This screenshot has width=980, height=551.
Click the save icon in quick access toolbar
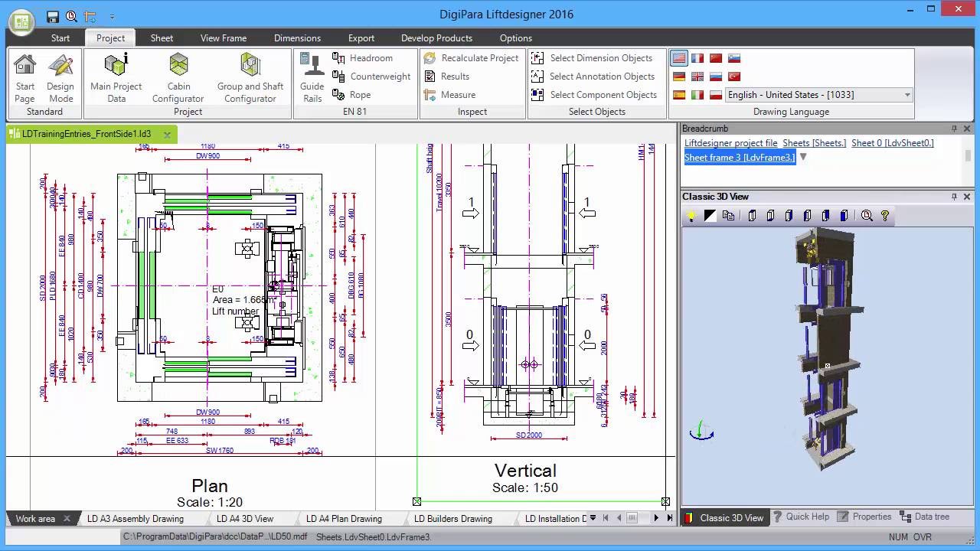coord(53,16)
